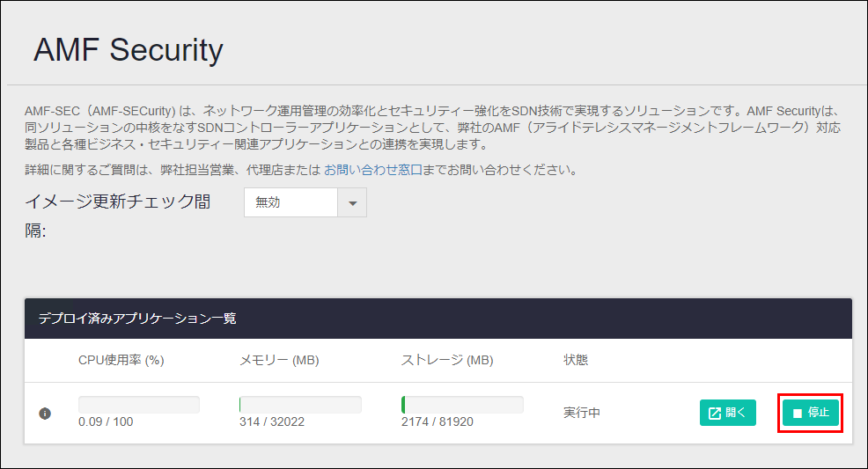Click the デプロイ済みアプリケーション一覧 panel header
The width and height of the screenshot is (868, 469).
coord(438,319)
